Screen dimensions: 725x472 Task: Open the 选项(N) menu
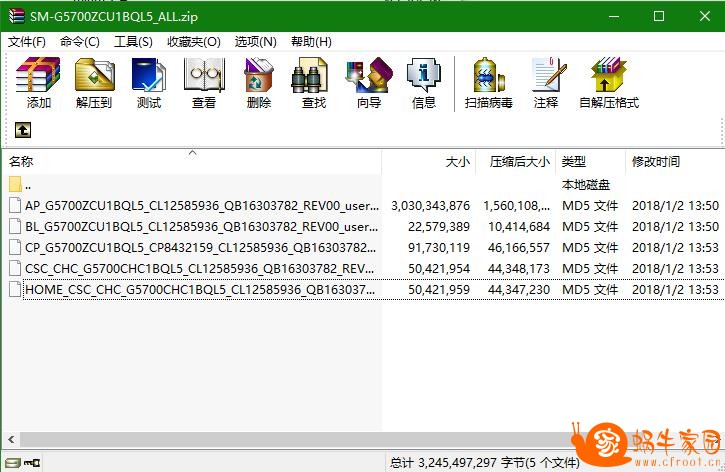(x=255, y=42)
